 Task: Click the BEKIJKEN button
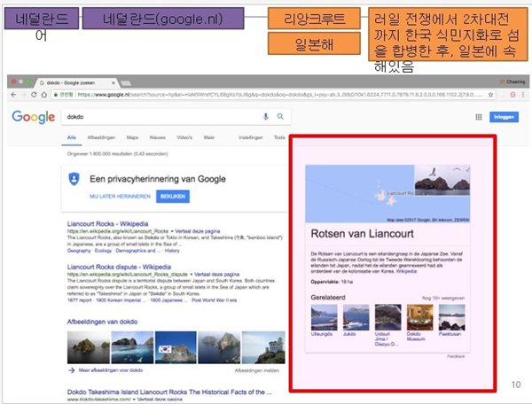(173, 197)
